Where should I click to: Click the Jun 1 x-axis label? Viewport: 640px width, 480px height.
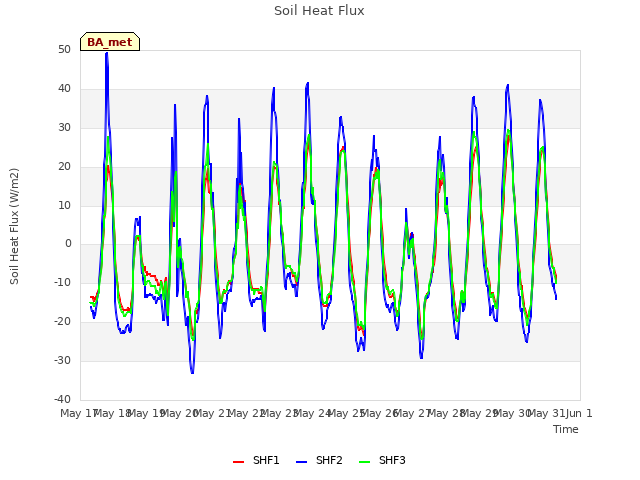point(579,413)
